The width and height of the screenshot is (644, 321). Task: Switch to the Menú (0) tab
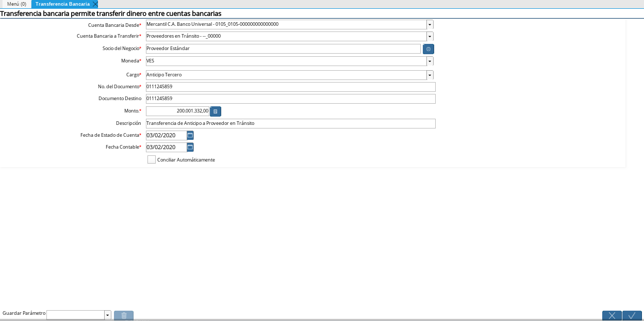(16, 4)
